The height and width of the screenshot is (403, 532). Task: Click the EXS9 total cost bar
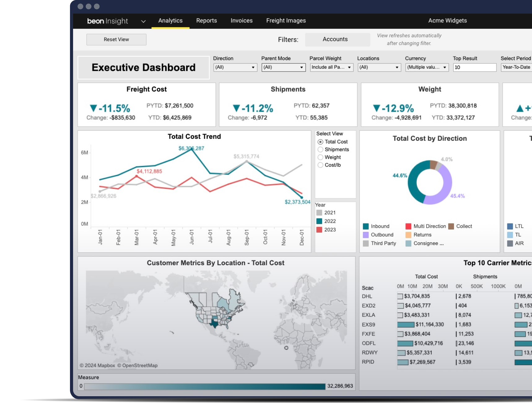pos(406,325)
